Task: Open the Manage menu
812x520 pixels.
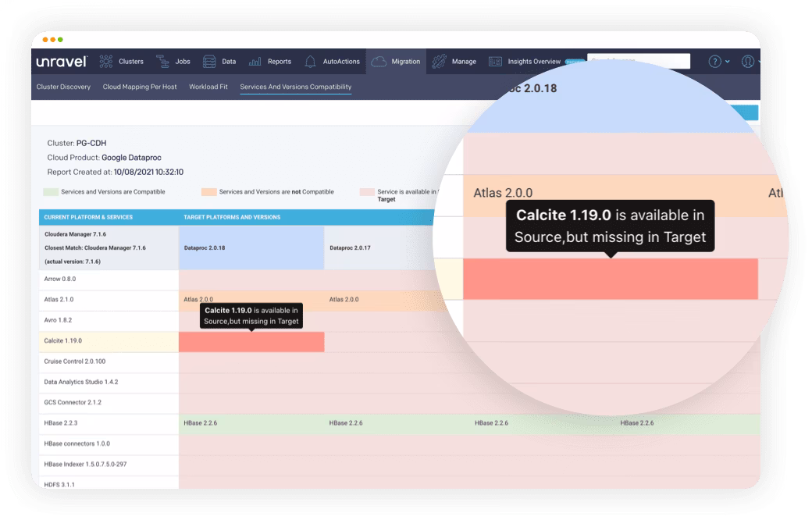Action: pyautogui.click(x=464, y=62)
